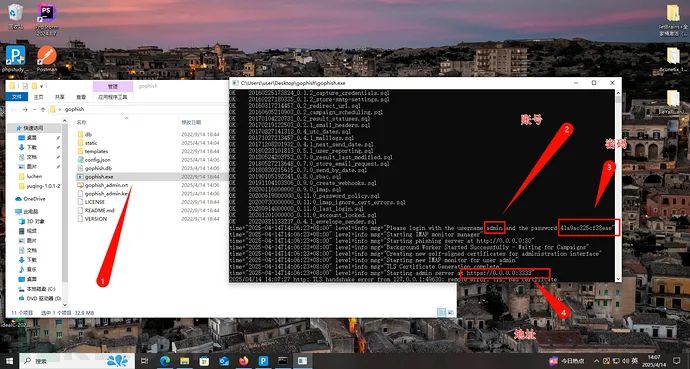The height and width of the screenshot is (369, 690).
Task: Open the 管理 contextual tab
Action: tap(113, 87)
